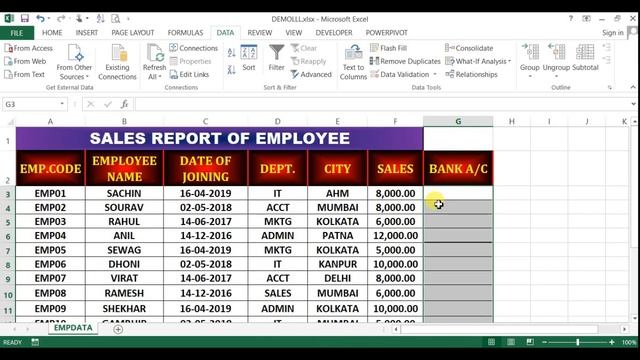
Task: Switch to the DEVELOPER tab
Action: [333, 33]
